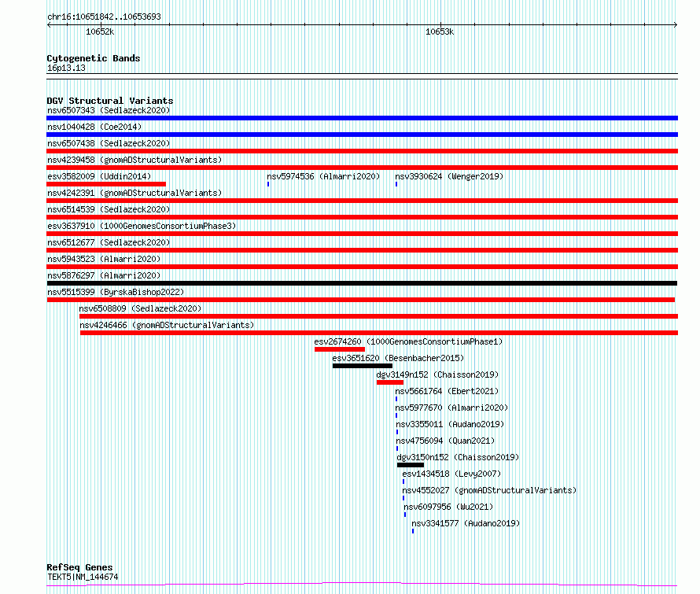Open esv3651620 (Besenbacher2015) variant label
Viewport: 700px width, 594px height.
(x=398, y=358)
